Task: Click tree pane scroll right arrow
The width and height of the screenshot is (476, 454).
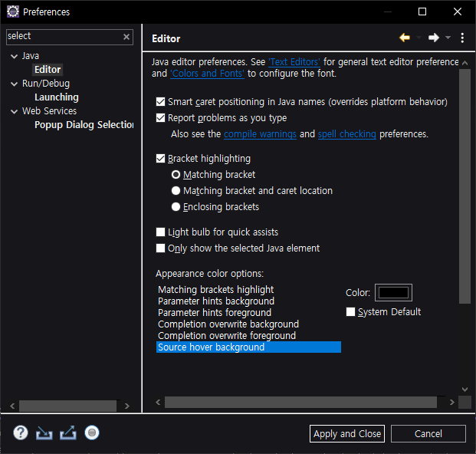Action: 127,406
